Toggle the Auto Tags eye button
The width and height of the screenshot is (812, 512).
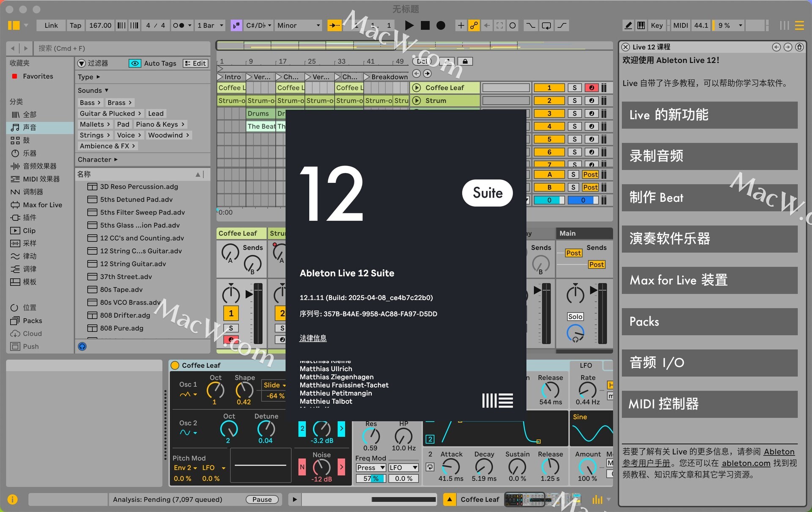[x=135, y=63]
